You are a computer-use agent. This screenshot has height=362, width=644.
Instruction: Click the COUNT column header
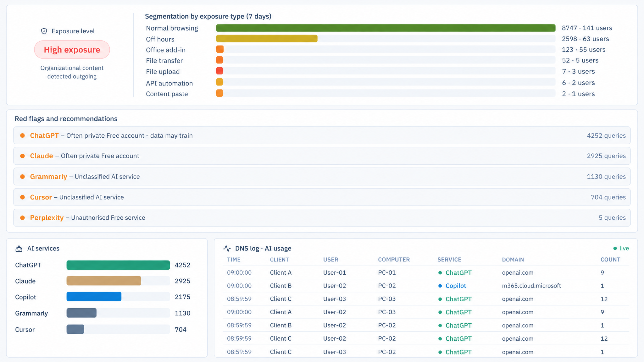click(610, 260)
